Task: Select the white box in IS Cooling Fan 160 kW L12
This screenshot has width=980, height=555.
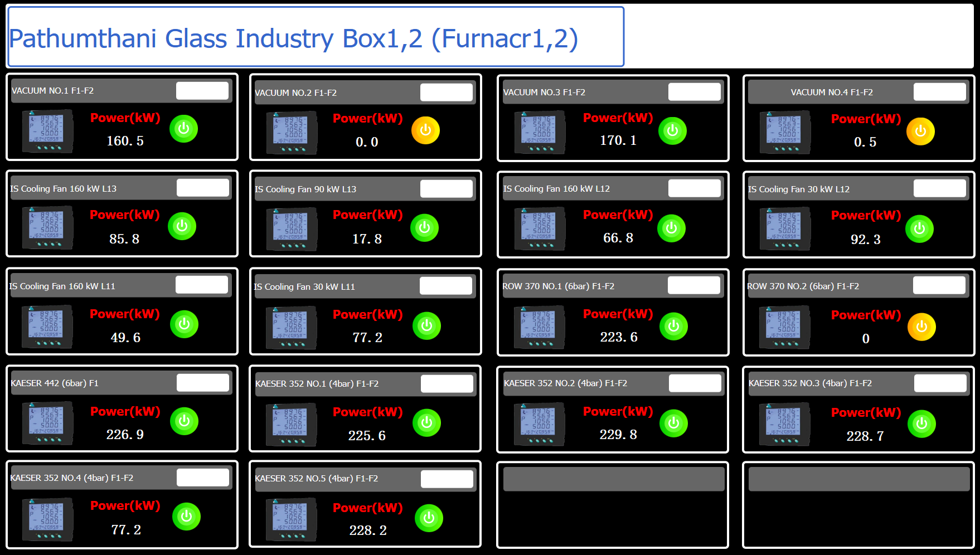Action: click(x=694, y=189)
